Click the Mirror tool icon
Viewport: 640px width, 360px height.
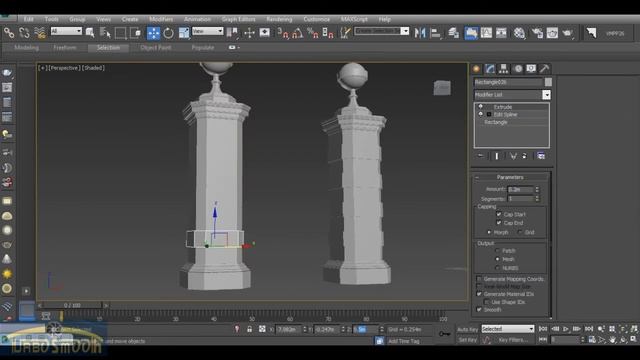click(420, 33)
